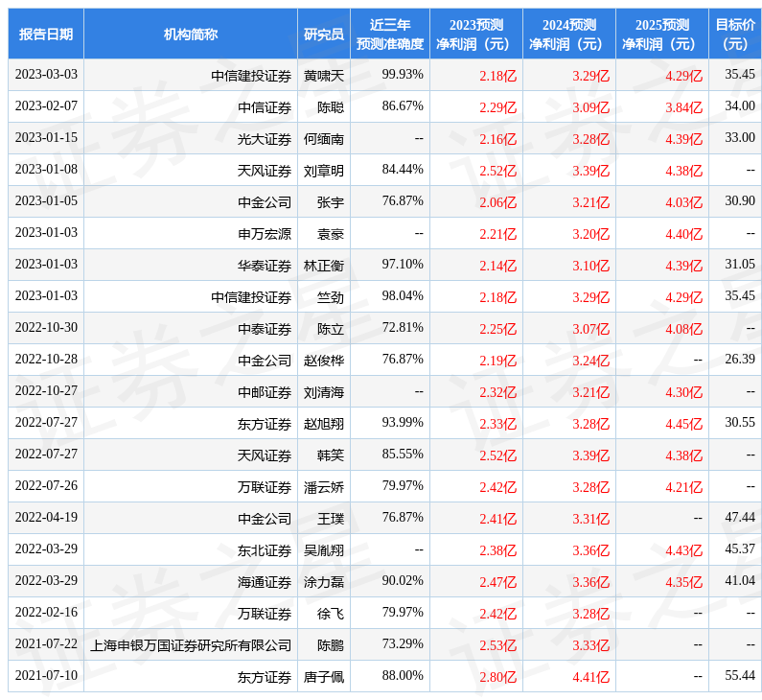Click the 2023预测净利润 column header
This screenshot has width=762, height=700.
(x=475, y=34)
